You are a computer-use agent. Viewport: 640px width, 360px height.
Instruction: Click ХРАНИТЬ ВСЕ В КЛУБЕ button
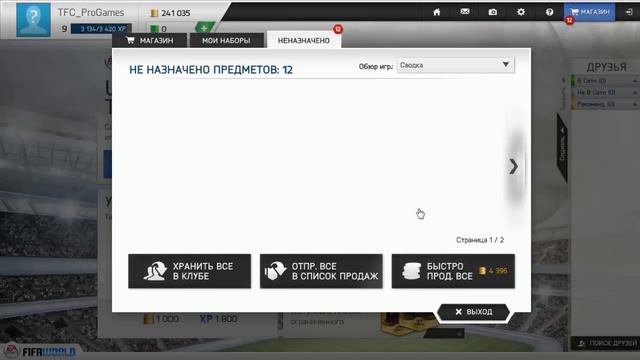click(189, 271)
